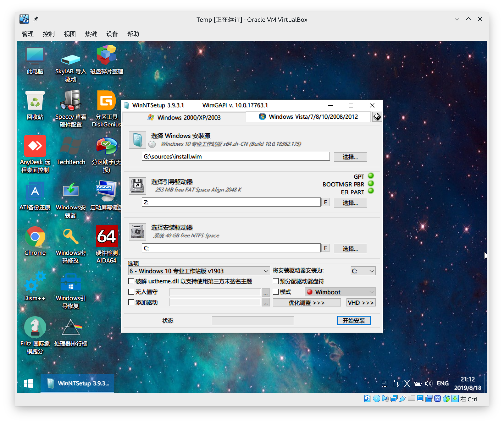Open 帮助 menu in VirtualBox
Viewport: 504px width, 424px height.
[x=133, y=34]
